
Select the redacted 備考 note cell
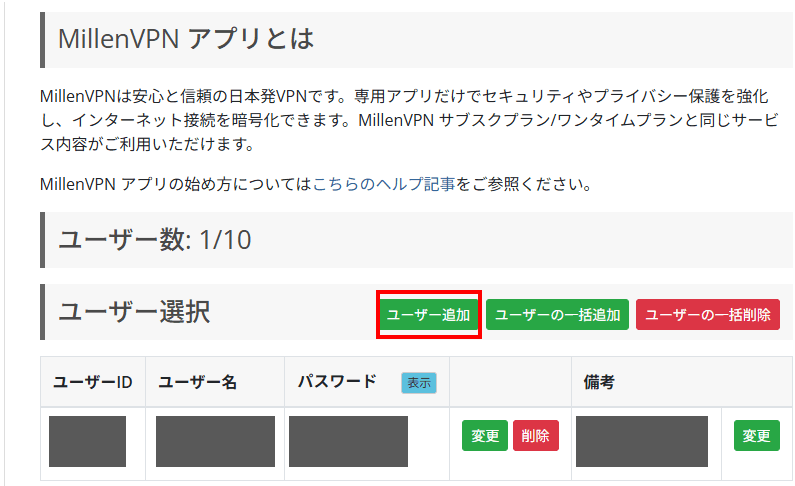[641, 441]
